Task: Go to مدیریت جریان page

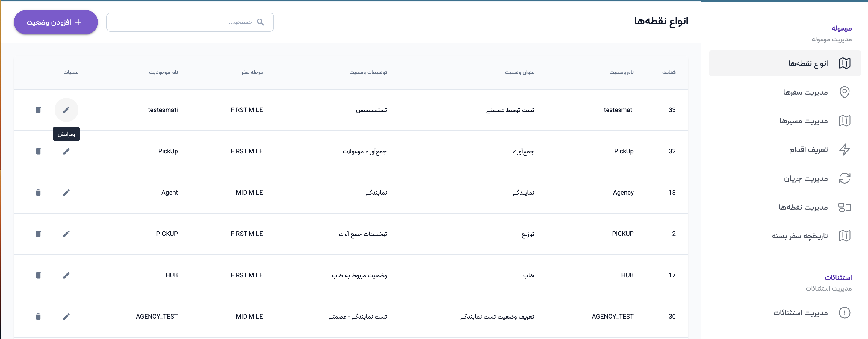Action: (x=805, y=178)
